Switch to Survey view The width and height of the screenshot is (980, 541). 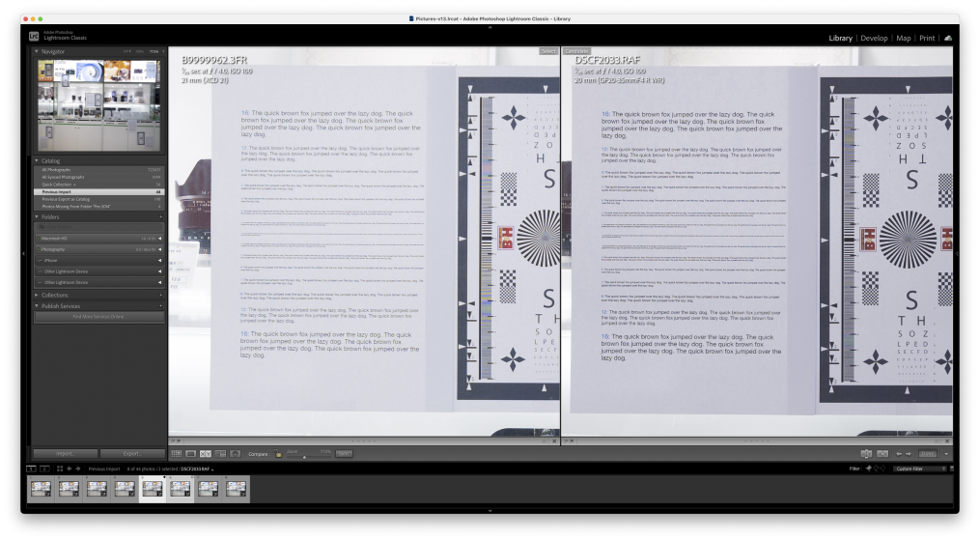click(219, 453)
